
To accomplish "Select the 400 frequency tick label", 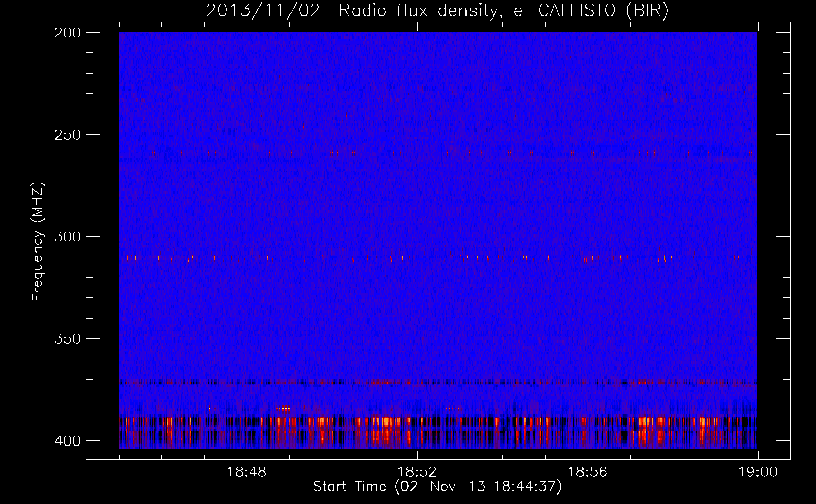I will pos(67,441).
